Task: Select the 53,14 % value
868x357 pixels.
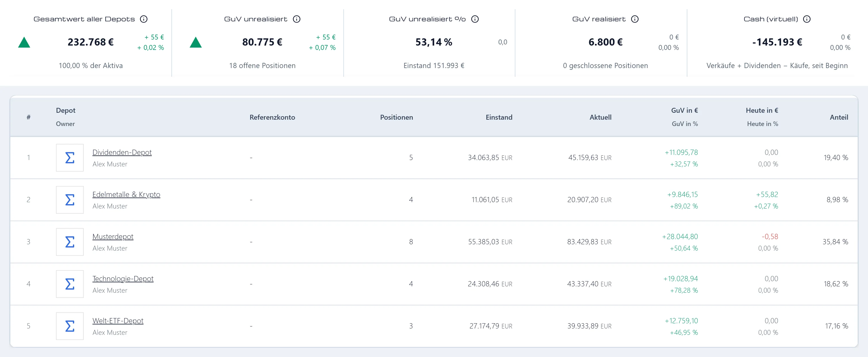Action: [434, 42]
